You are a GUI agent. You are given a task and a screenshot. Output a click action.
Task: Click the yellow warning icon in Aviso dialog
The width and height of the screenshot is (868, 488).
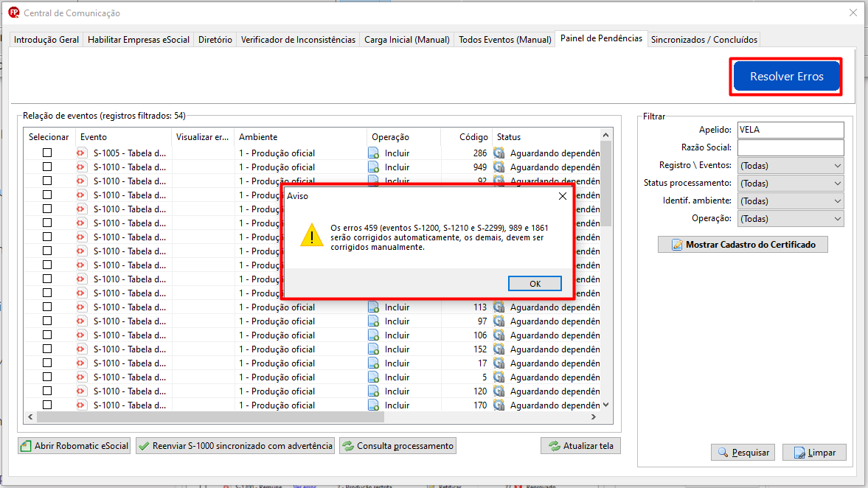[x=312, y=236]
